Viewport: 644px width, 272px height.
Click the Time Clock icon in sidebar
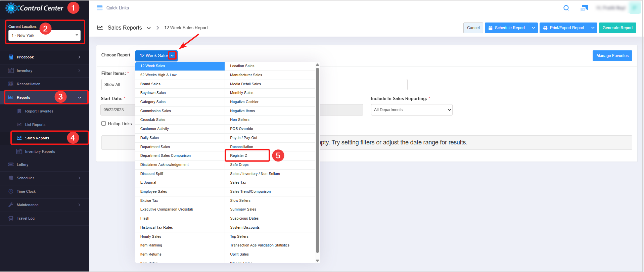11,191
